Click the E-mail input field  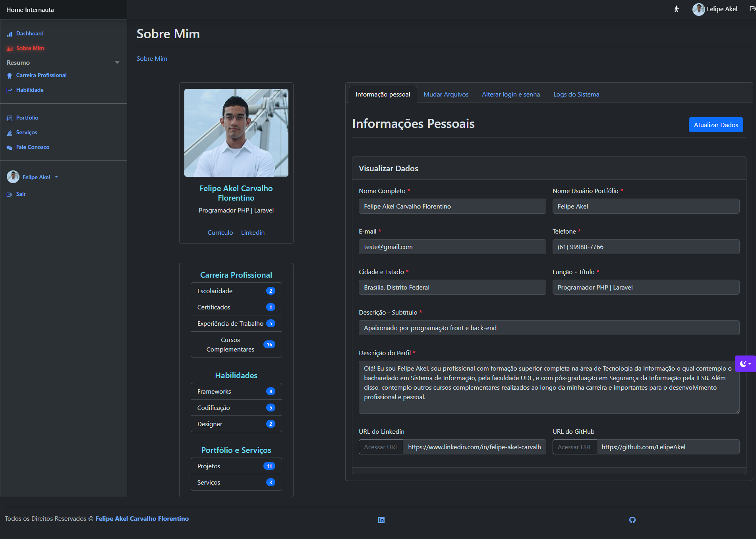pos(452,247)
